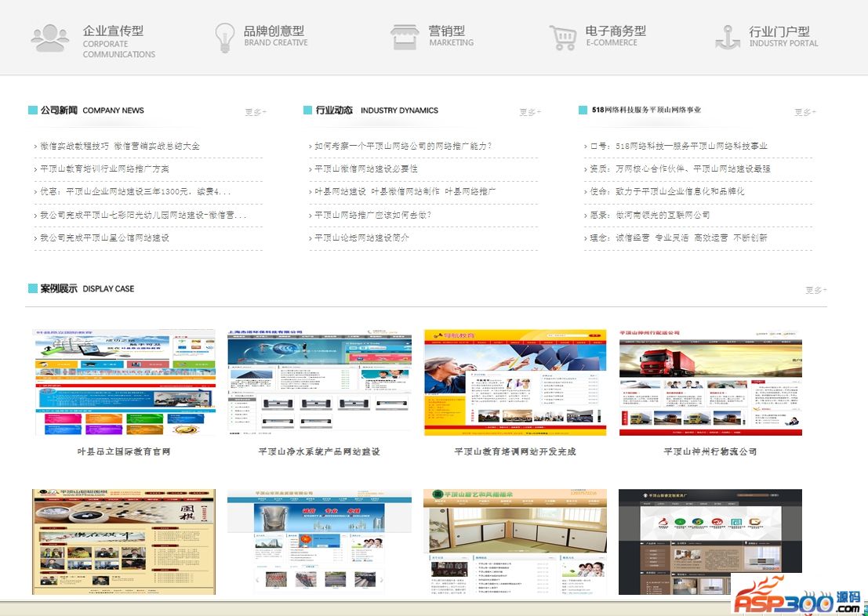The width and height of the screenshot is (868, 616).
Task: Click the 行业动态 INDUSTRY DYNAMICS heading
Action: [377, 111]
